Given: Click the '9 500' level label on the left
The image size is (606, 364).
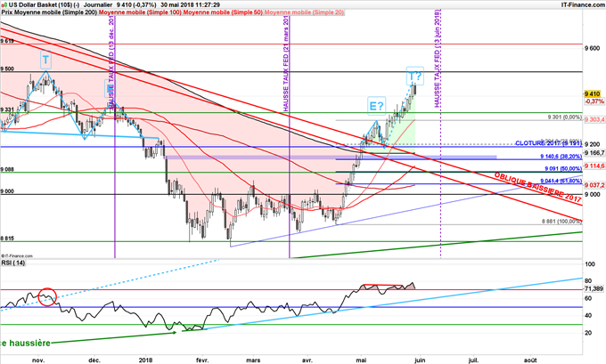Looking at the screenshot, I should pyautogui.click(x=7, y=69).
